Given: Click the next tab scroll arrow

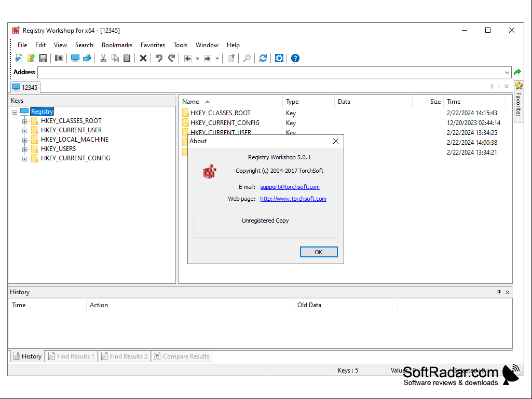Looking at the screenshot, I should pos(499,87).
